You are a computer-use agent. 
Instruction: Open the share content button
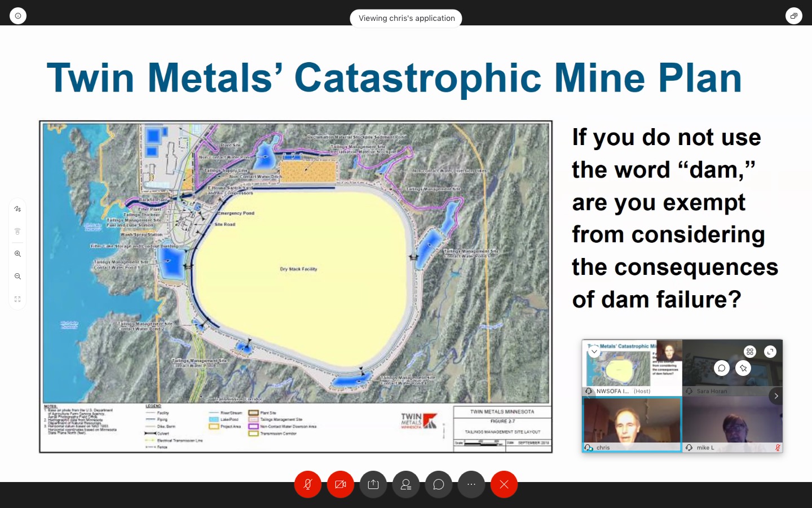373,484
